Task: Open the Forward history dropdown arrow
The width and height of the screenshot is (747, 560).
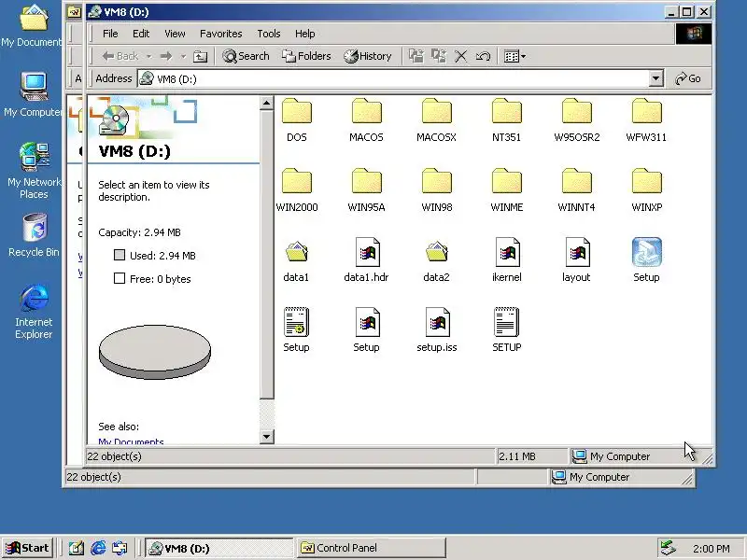Action: pos(183,57)
